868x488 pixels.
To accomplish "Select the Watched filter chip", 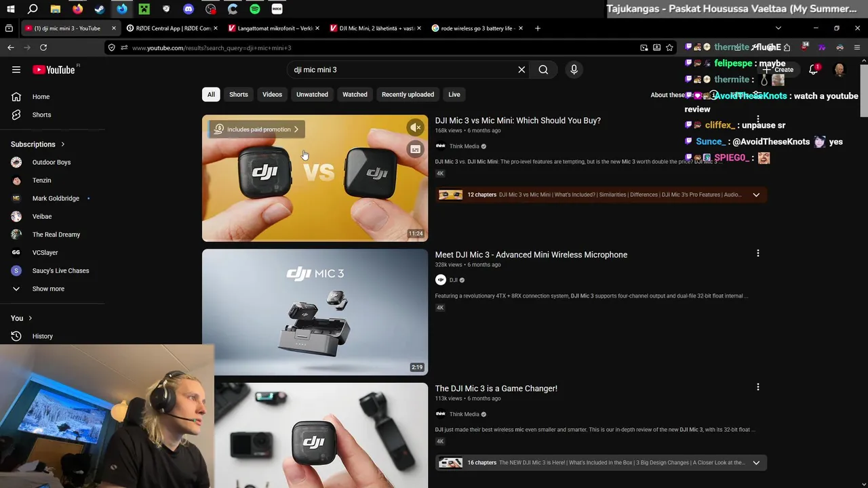I will (x=355, y=94).
